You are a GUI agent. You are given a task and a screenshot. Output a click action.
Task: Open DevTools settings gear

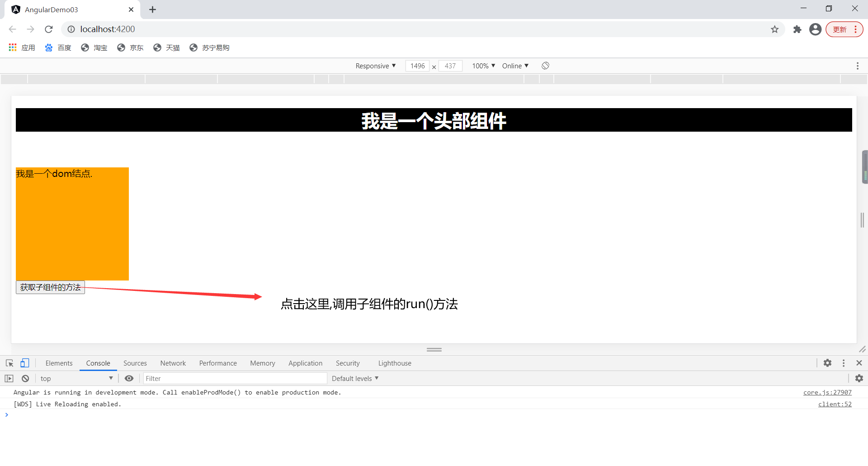click(827, 363)
